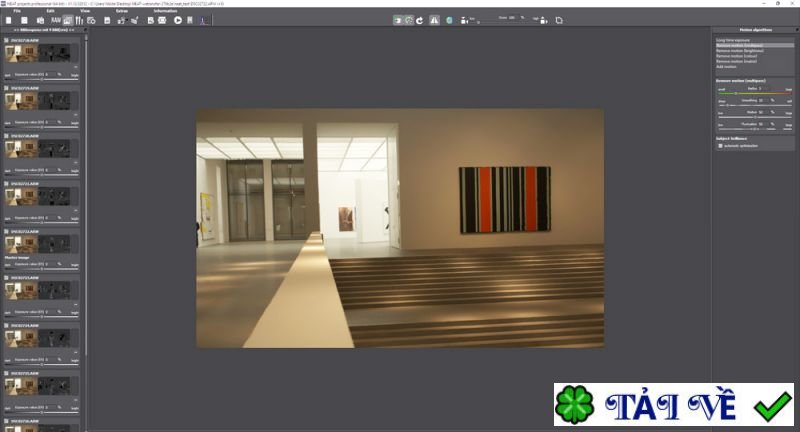This screenshot has height=432, width=800.
Task: Click the play button icon in the toolbar
Action: pos(178,20)
